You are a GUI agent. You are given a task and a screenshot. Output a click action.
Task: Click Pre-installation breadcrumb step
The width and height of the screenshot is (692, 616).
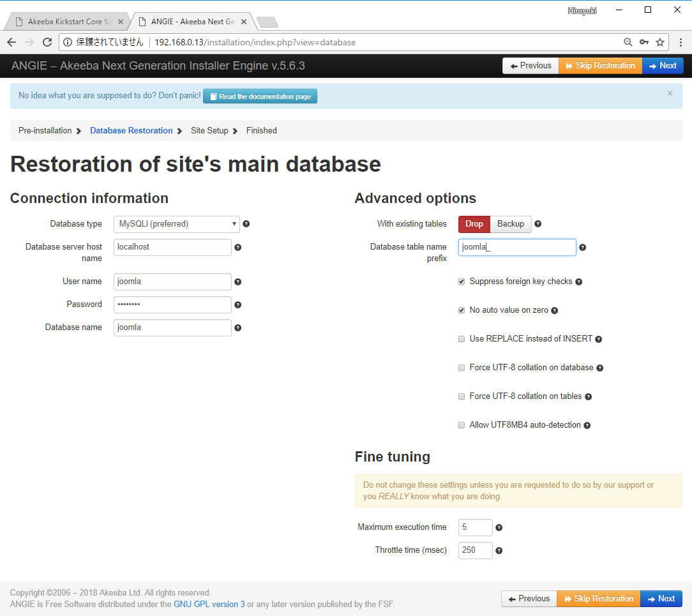(45, 131)
